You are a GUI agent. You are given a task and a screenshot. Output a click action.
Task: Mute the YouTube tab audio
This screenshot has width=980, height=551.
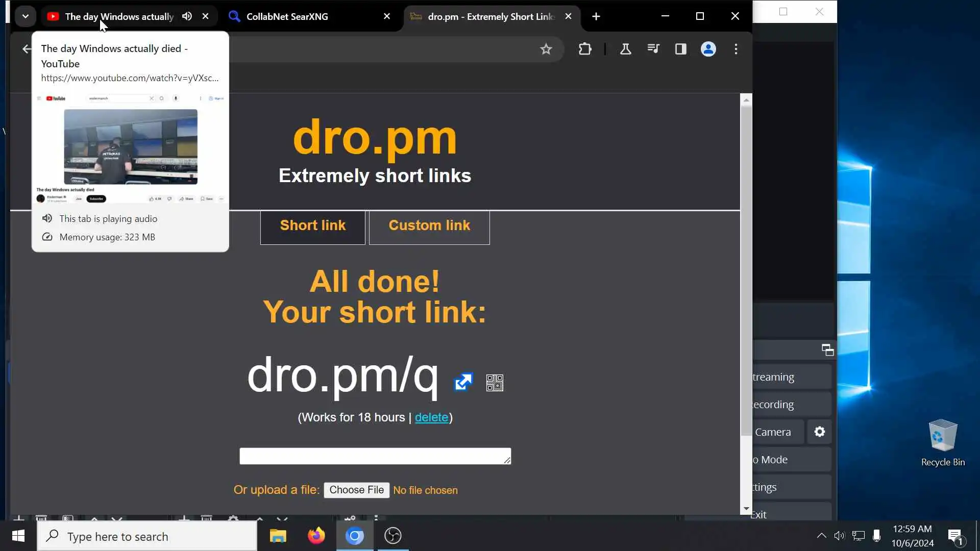pyautogui.click(x=187, y=16)
